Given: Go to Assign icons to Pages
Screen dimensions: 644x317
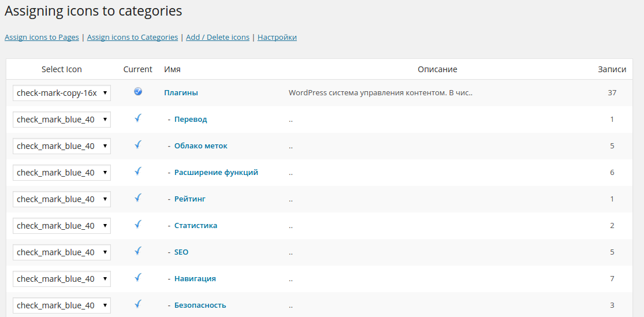Looking at the screenshot, I should tap(42, 38).
